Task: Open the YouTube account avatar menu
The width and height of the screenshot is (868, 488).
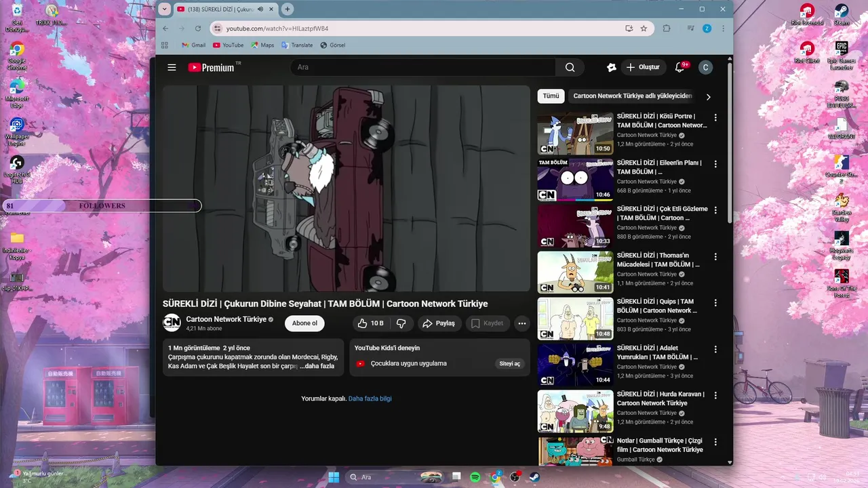Action: point(705,67)
